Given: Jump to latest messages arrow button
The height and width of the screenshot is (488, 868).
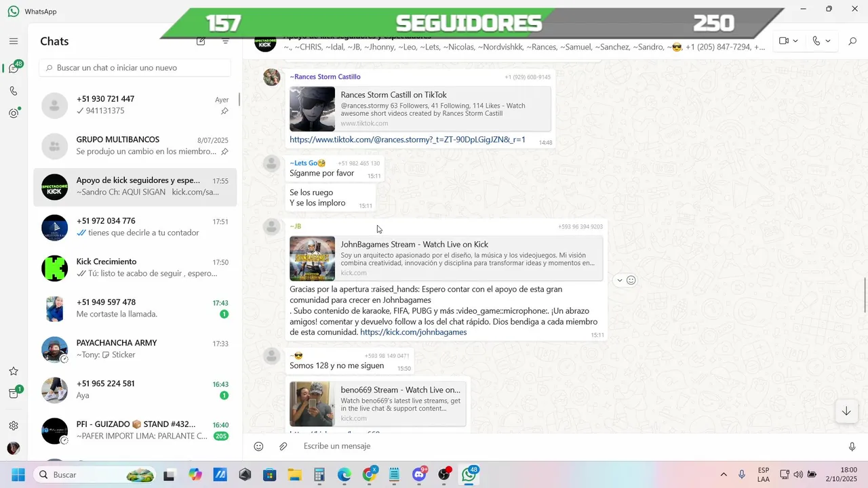Looking at the screenshot, I should [846, 411].
